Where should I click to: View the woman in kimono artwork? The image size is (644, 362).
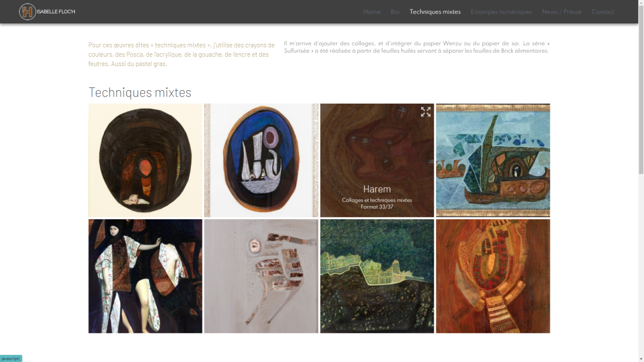tap(145, 276)
